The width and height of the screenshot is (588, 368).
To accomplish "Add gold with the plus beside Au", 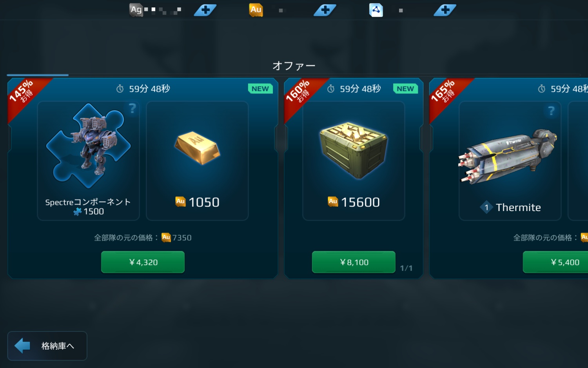I will click(x=325, y=10).
